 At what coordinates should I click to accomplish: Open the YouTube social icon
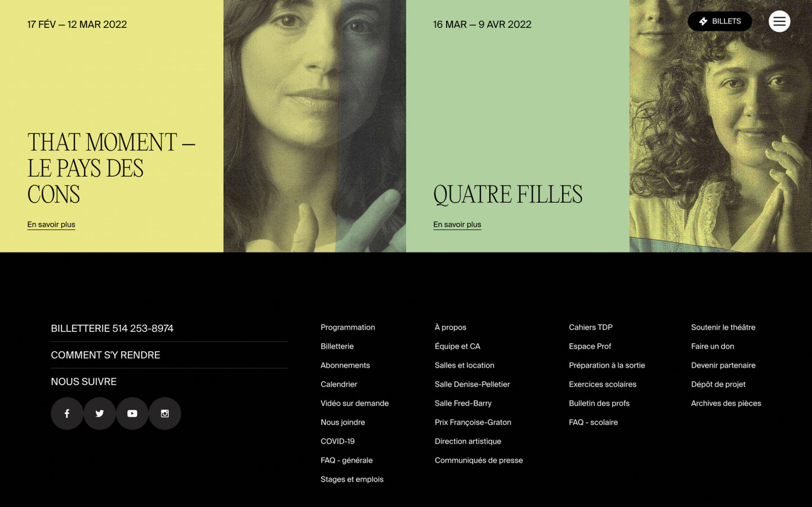pyautogui.click(x=132, y=413)
